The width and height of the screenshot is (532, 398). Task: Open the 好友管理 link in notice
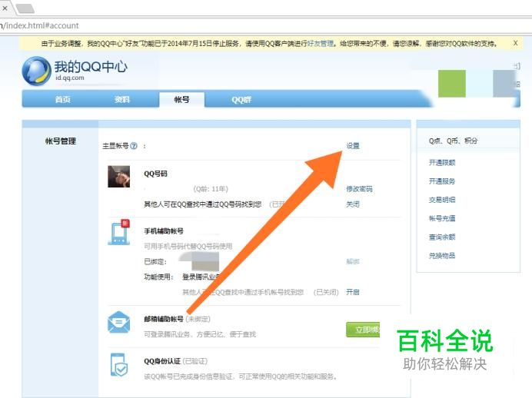(x=321, y=43)
